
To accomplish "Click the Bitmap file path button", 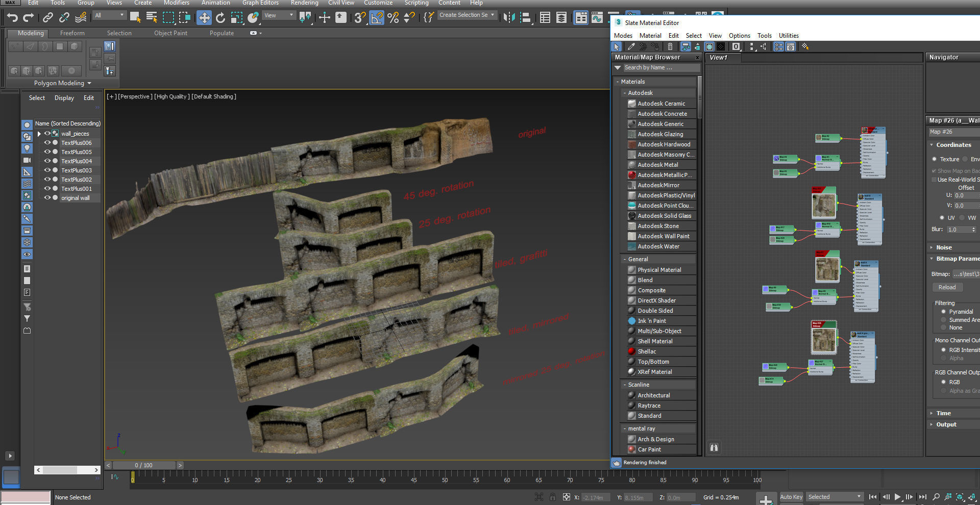I will [x=966, y=274].
